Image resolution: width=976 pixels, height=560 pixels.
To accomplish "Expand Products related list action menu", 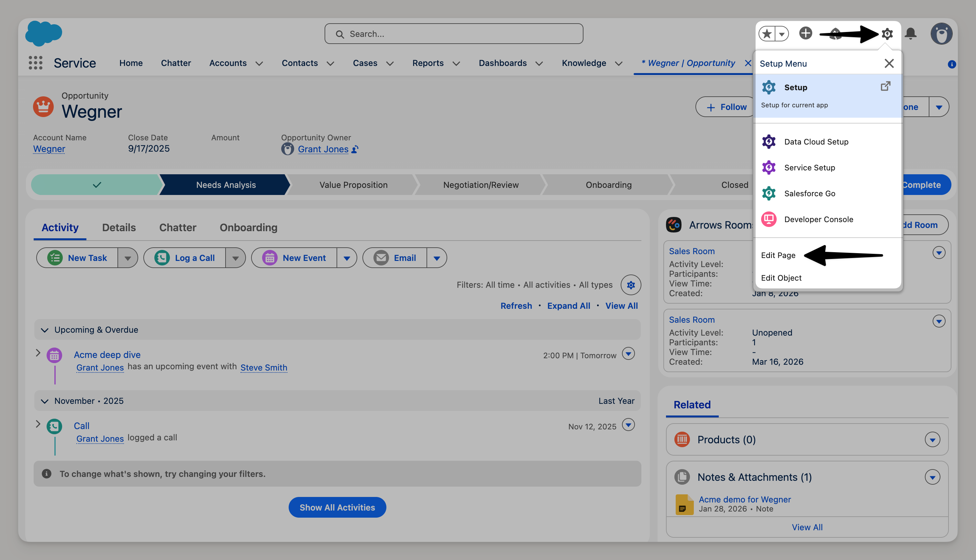I will [x=932, y=440].
